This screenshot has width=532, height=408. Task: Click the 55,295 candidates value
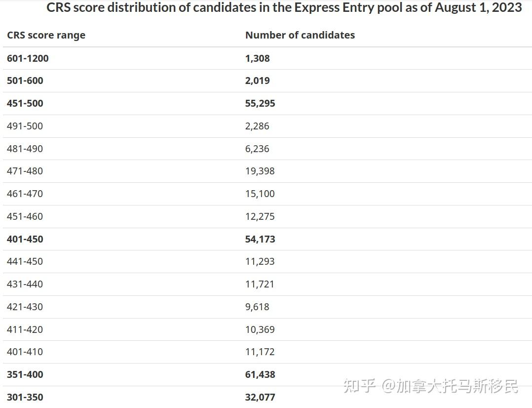click(260, 103)
